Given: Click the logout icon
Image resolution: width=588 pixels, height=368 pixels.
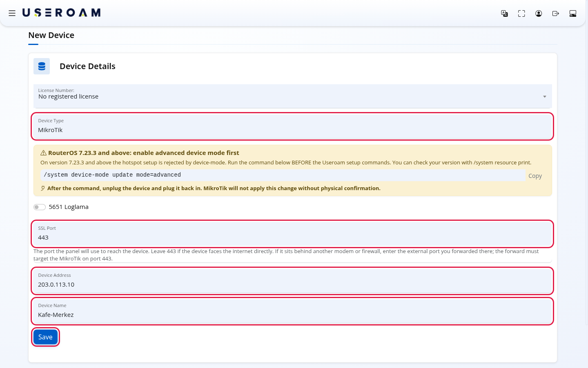Looking at the screenshot, I should click(x=556, y=13).
